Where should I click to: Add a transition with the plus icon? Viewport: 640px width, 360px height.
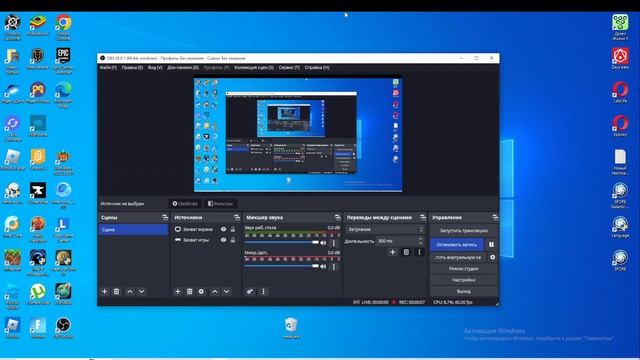pyautogui.click(x=393, y=252)
